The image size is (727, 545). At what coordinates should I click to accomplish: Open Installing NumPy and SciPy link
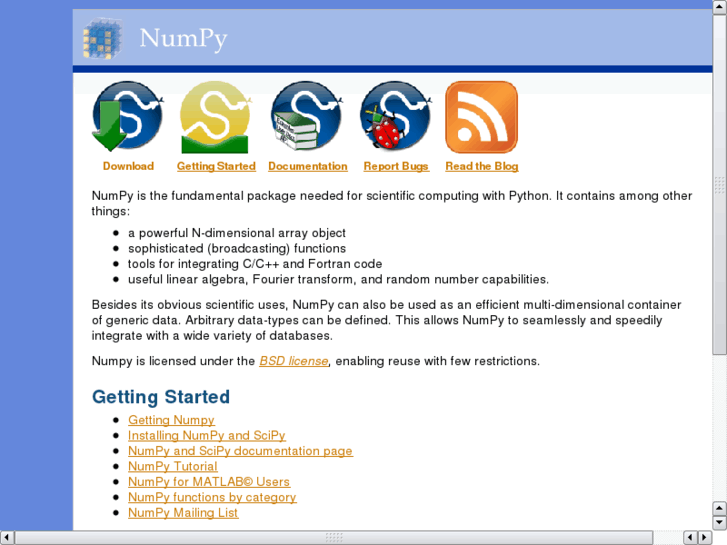coord(207,436)
